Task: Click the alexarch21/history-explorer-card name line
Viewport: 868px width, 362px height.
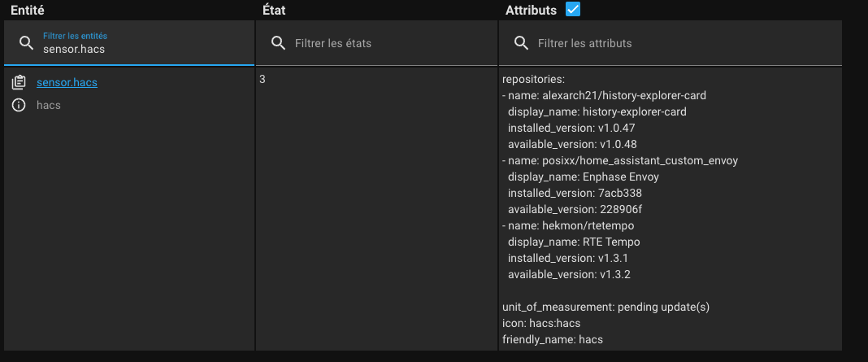Action: (605, 95)
